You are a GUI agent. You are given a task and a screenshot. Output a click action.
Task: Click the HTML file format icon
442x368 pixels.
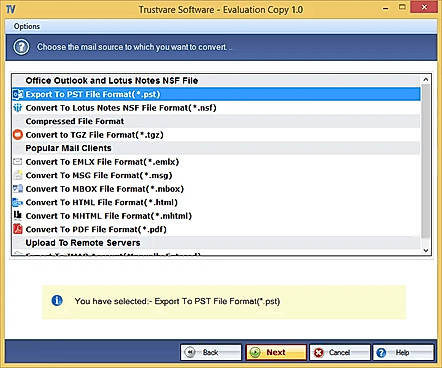point(18,202)
